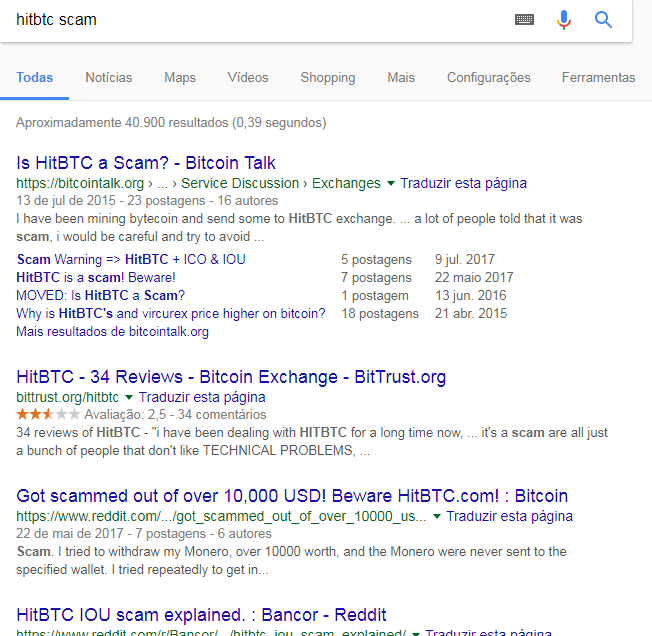The height and width of the screenshot is (636, 652).
Task: Switch to the Notícias tab
Action: (109, 78)
